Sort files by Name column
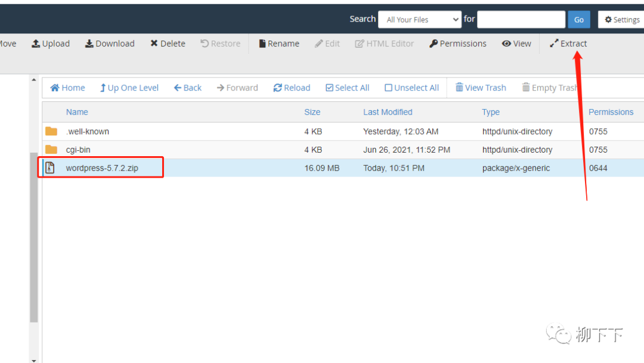 (x=77, y=112)
